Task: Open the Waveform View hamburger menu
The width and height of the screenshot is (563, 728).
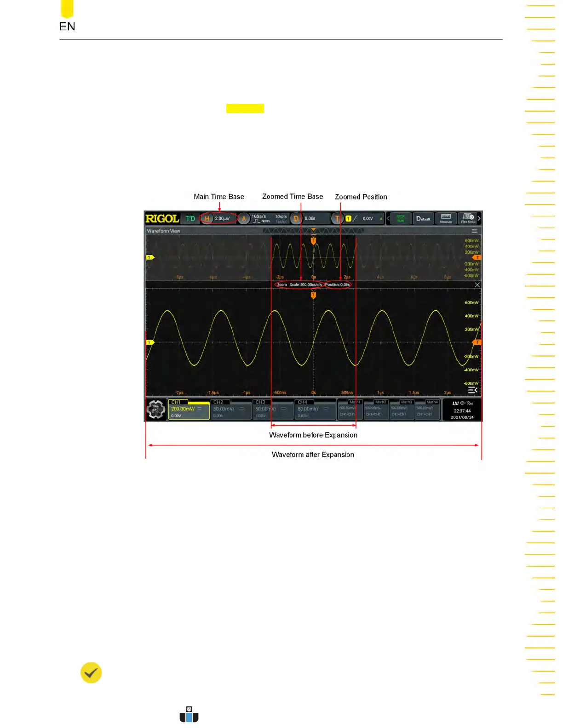Action: 474,231
